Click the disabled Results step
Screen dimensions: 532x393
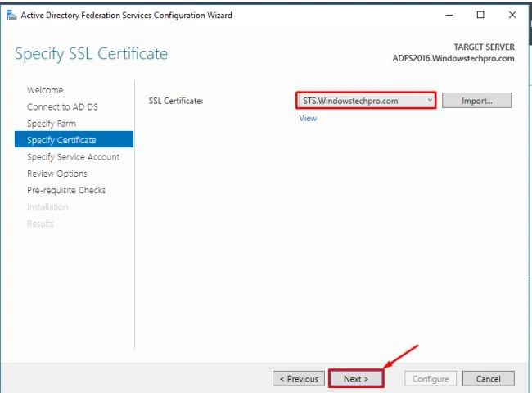tap(40, 224)
